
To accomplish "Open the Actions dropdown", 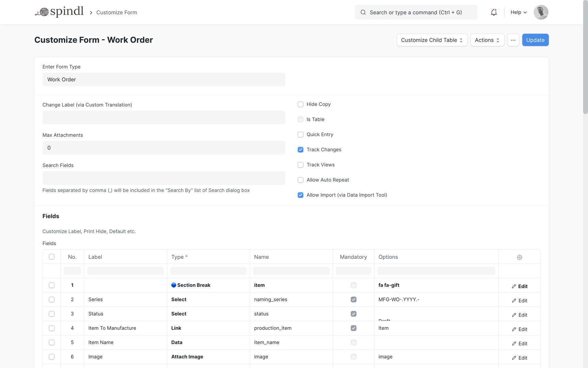I will (487, 40).
